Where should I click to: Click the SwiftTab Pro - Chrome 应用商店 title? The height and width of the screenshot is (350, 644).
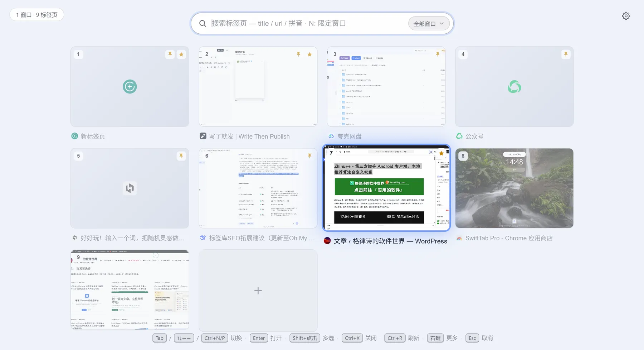[509, 238]
